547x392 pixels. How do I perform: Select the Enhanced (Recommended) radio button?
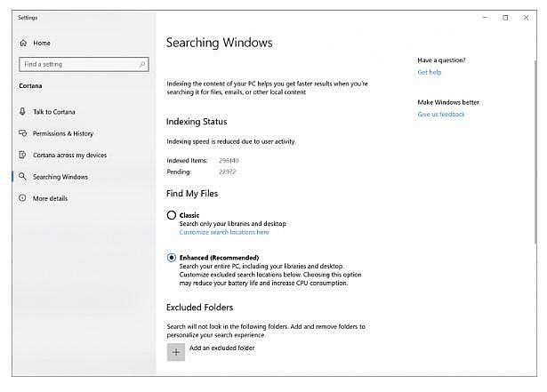[x=172, y=258]
